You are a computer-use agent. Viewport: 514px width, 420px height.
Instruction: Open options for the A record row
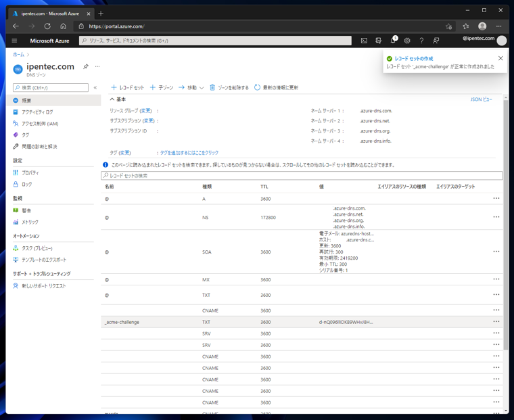tap(496, 198)
